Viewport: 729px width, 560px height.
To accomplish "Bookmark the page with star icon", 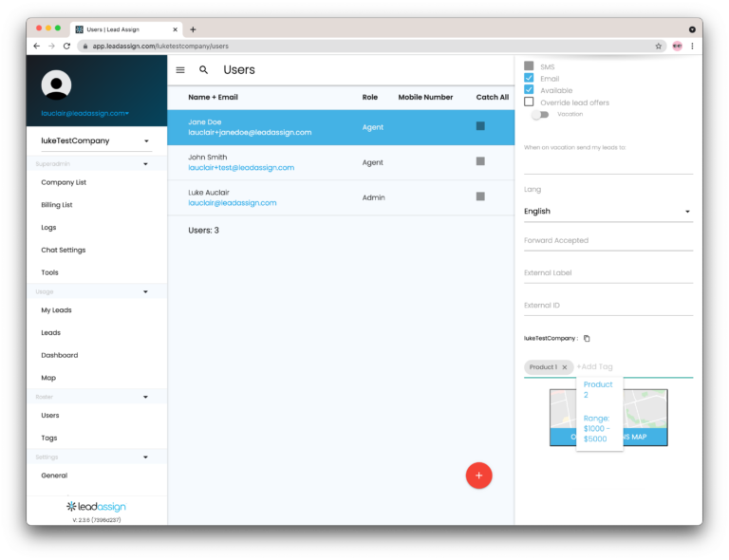I will point(659,46).
